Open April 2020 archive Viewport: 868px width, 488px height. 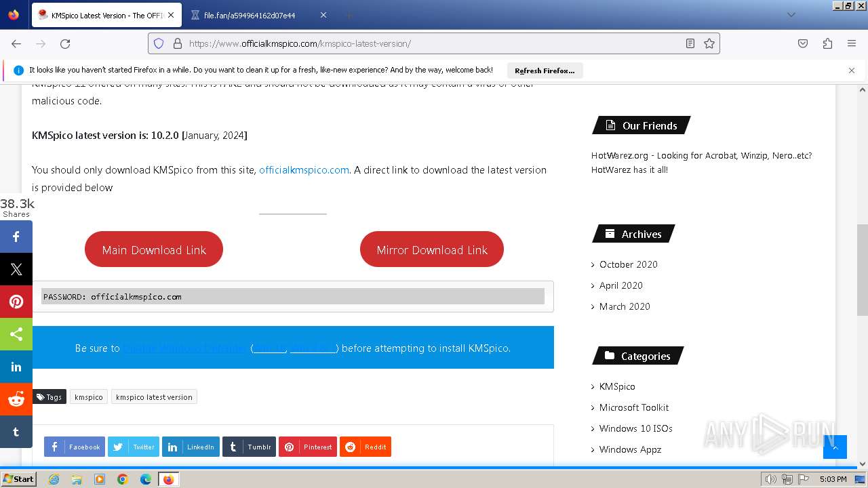pos(620,285)
